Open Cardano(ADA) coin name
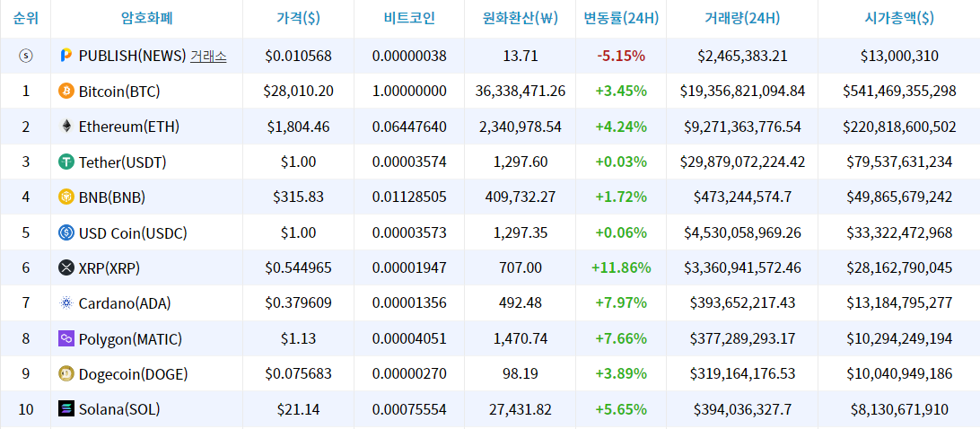The height and width of the screenshot is (429, 980). tap(125, 303)
